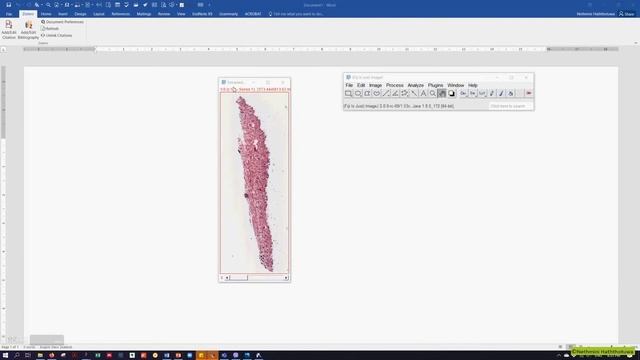
Task: Open Document Preferences in Zotero ribbon
Action: pyautogui.click(x=62, y=22)
